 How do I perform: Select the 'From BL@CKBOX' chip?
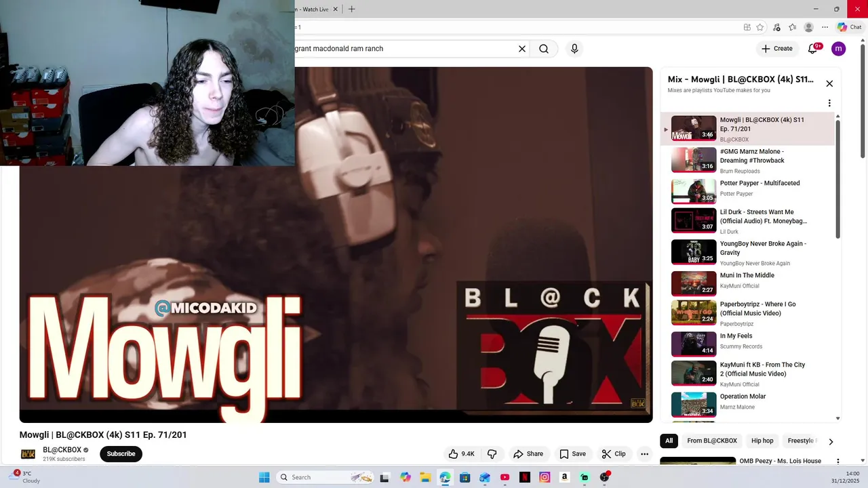click(712, 441)
